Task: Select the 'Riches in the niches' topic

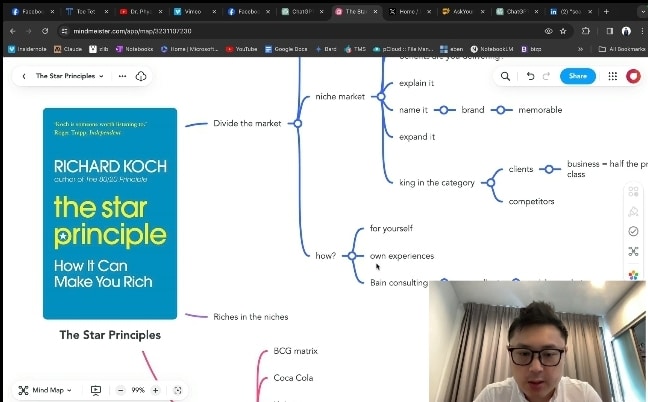Action: (x=251, y=317)
